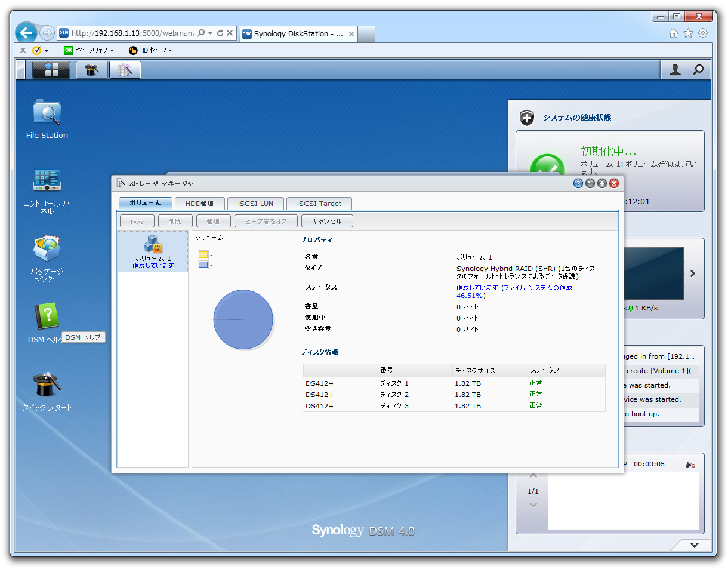
Task: Expand the ID セーフ dropdown
Action: (x=170, y=51)
